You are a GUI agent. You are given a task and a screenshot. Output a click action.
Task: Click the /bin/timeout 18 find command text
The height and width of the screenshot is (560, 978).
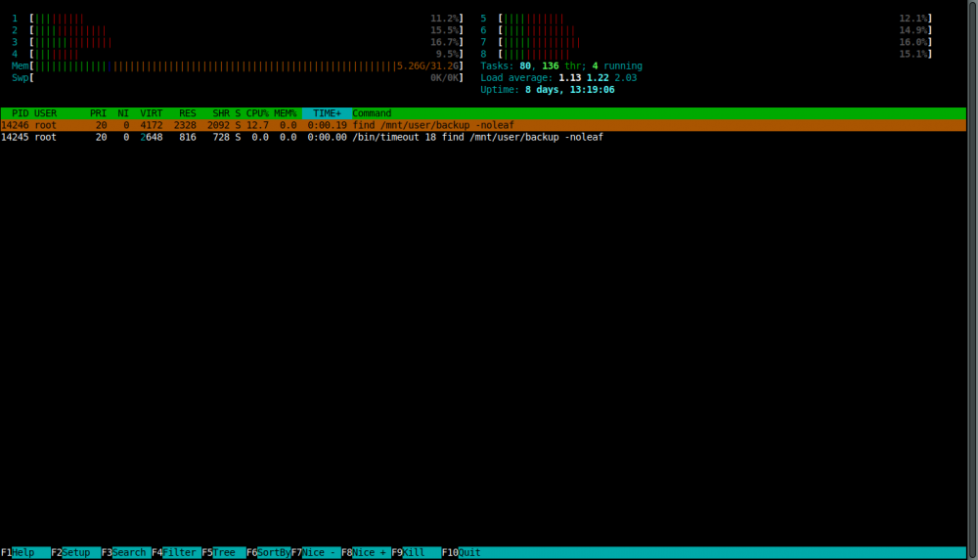[478, 137]
